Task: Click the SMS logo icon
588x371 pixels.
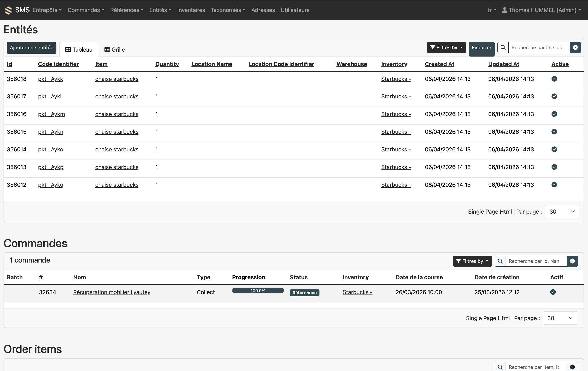Action: [x=8, y=10]
